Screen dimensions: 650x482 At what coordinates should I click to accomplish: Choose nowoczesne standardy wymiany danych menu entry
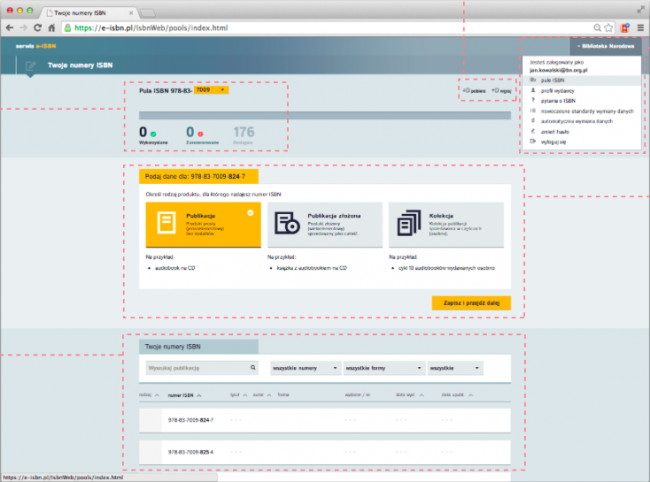pos(582,111)
